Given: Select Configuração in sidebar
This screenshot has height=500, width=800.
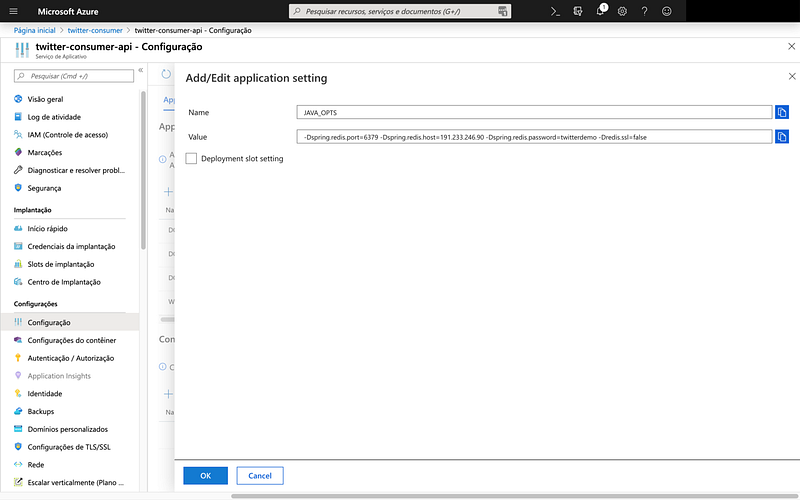Looking at the screenshot, I should (x=69, y=322).
